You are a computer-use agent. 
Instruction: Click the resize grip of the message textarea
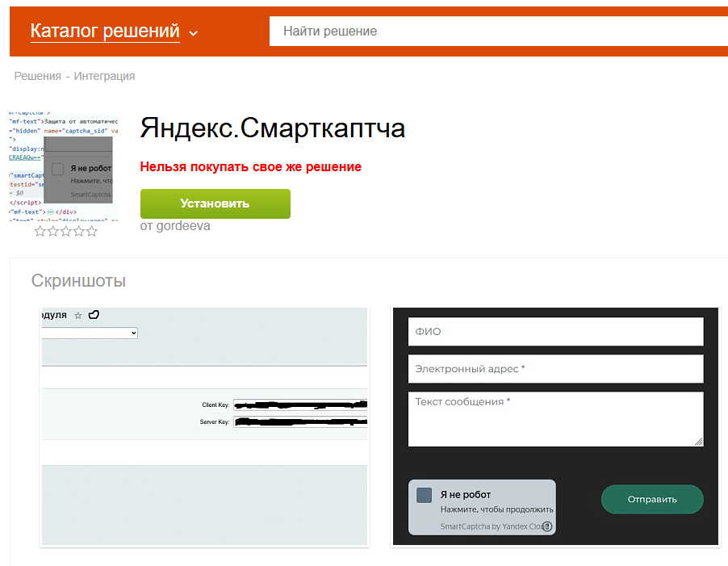click(698, 441)
